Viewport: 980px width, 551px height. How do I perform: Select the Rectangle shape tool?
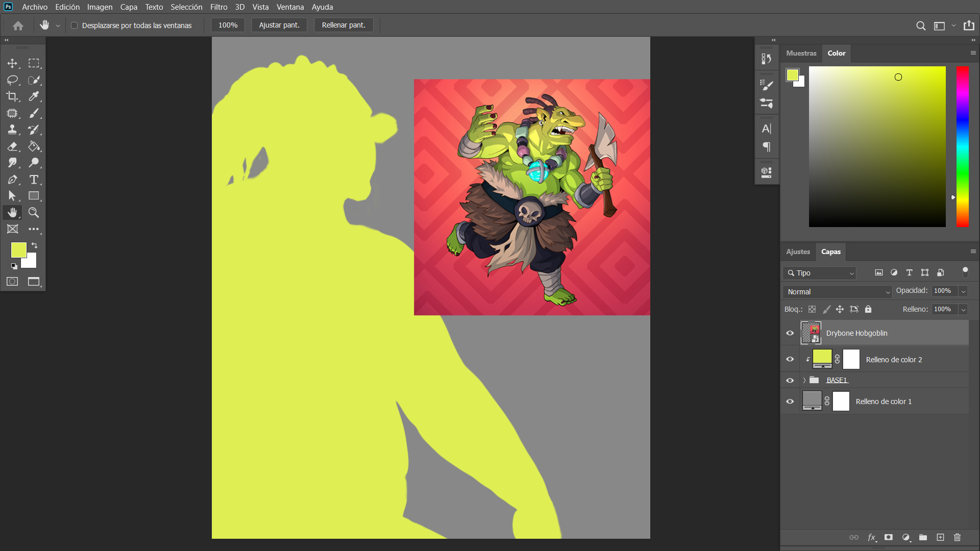[x=34, y=196]
